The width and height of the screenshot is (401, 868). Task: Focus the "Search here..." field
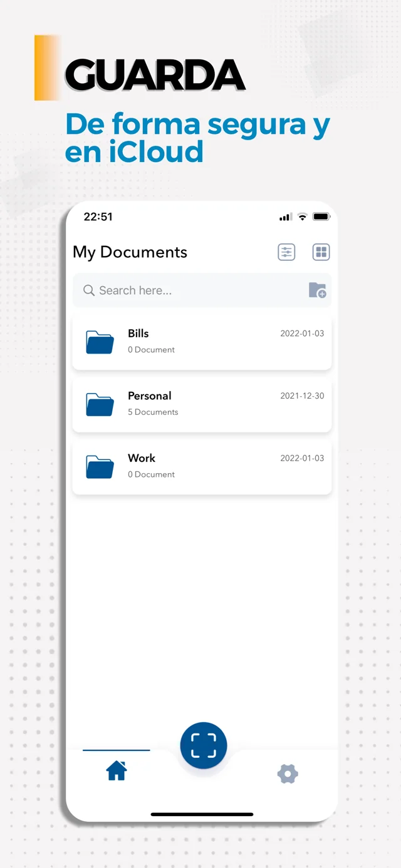point(202,290)
